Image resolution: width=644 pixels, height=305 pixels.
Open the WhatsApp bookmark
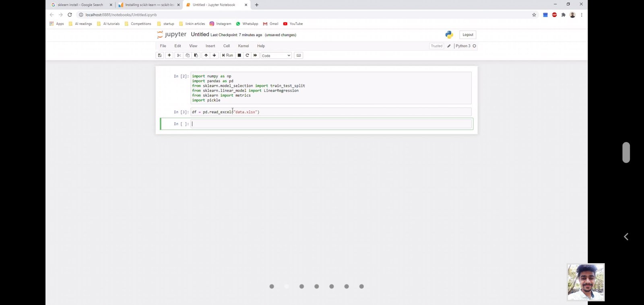(x=247, y=24)
